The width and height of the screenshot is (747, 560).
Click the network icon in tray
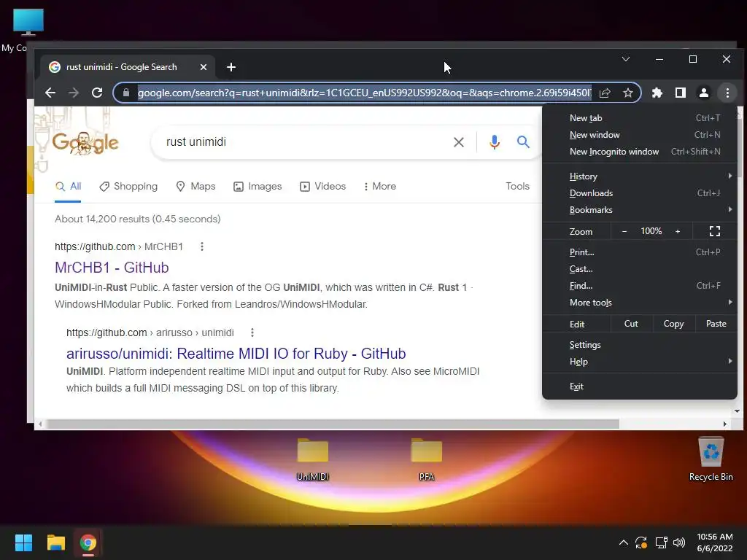(x=661, y=542)
